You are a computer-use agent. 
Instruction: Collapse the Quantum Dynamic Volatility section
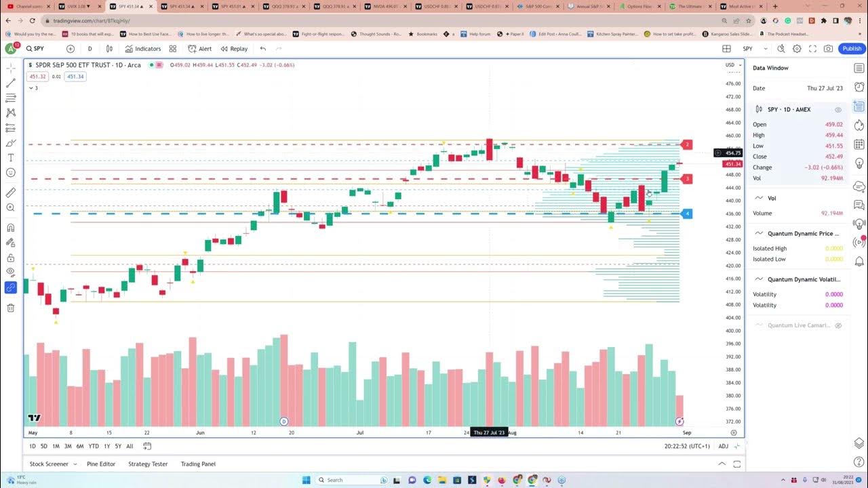759,279
